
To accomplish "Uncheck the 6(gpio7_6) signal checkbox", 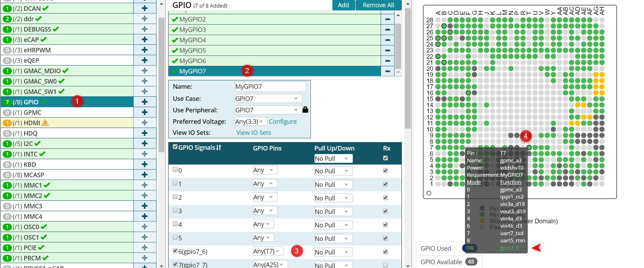I will click(175, 251).
